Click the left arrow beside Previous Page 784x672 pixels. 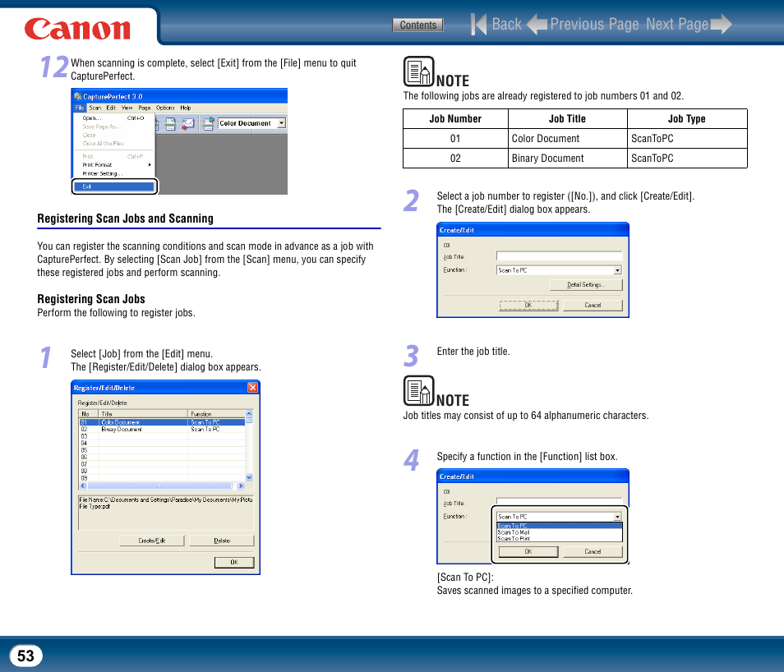[537, 24]
